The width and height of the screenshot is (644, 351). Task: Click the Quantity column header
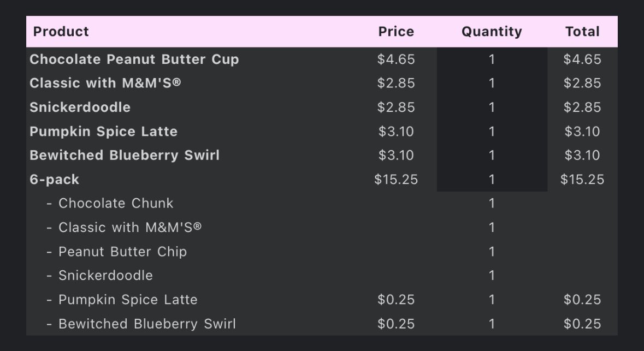tap(492, 32)
